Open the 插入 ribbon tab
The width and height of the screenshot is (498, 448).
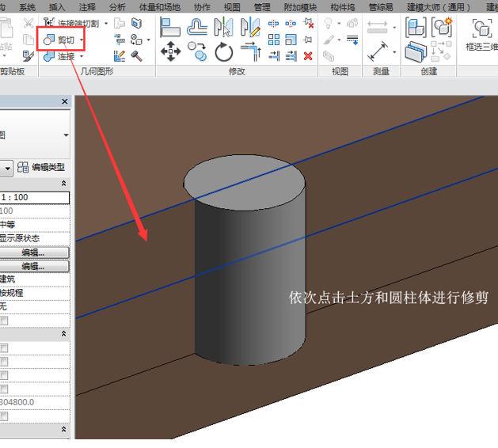tap(57, 6)
